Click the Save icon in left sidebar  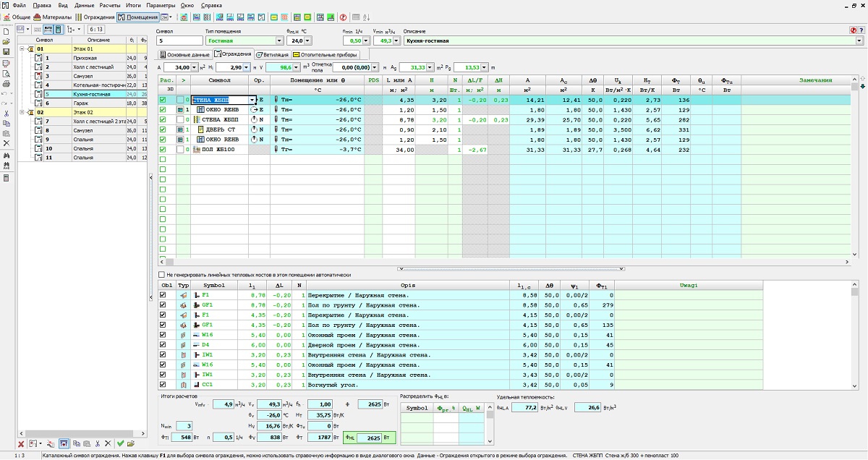(7, 51)
